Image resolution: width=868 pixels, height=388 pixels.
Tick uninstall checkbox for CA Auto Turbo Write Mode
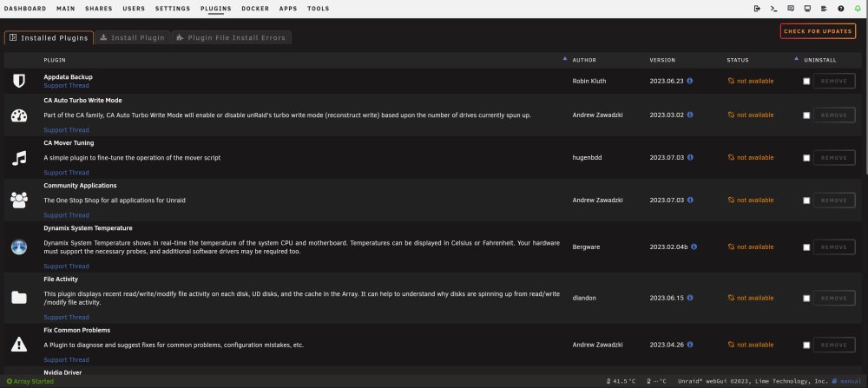point(806,115)
